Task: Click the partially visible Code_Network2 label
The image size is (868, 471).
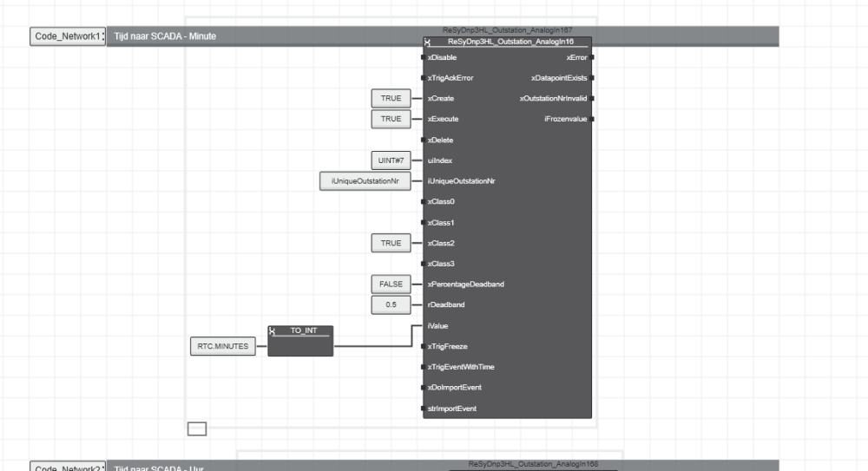Action: tap(68, 468)
